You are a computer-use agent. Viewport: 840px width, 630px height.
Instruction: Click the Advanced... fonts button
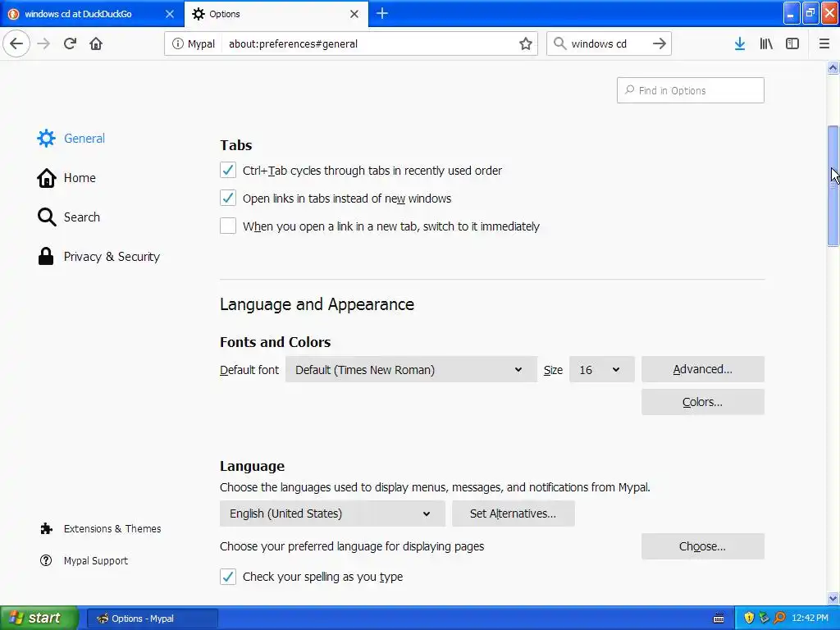[x=702, y=369]
